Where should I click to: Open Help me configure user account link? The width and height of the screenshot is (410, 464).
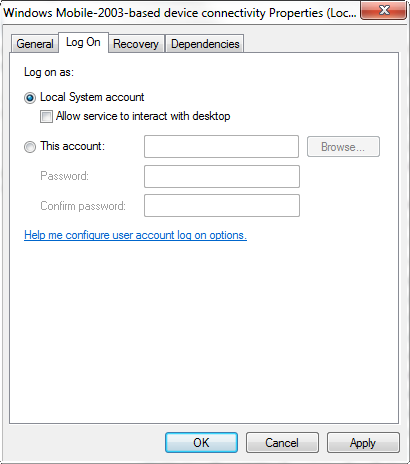[135, 235]
